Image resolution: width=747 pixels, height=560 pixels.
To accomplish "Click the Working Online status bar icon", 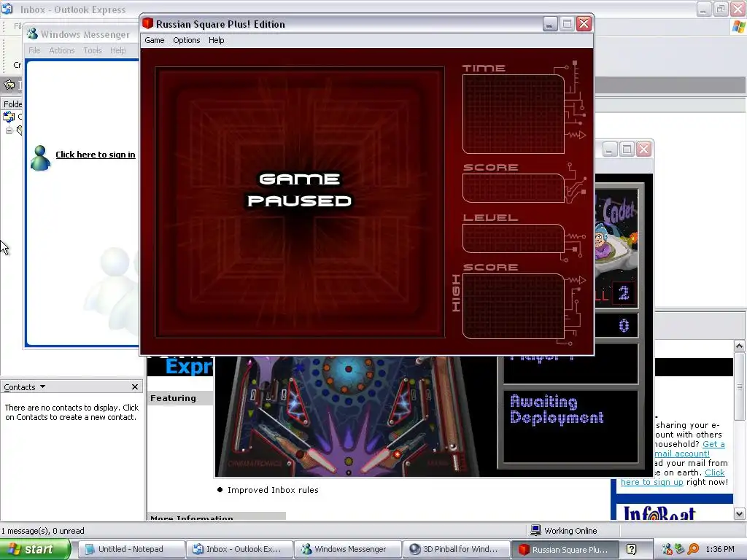I will tap(535, 530).
